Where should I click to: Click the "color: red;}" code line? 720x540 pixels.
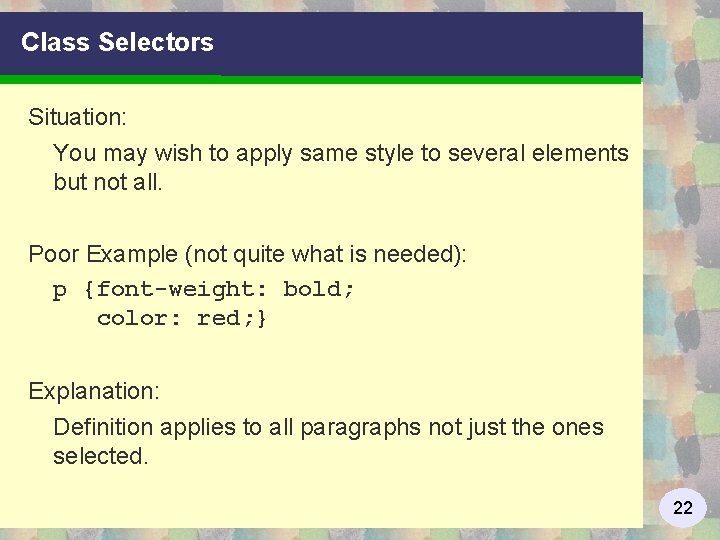click(182, 318)
